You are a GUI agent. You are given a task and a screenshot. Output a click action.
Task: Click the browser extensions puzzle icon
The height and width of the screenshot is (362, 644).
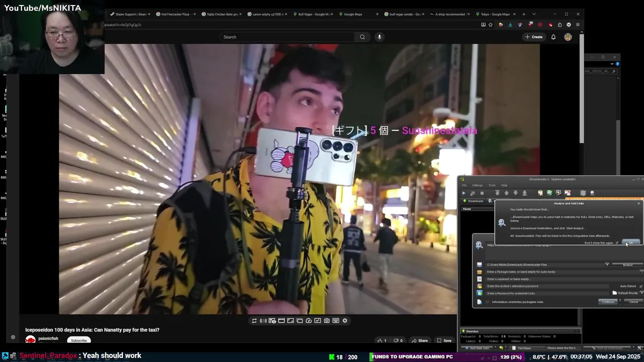[x=559, y=25]
